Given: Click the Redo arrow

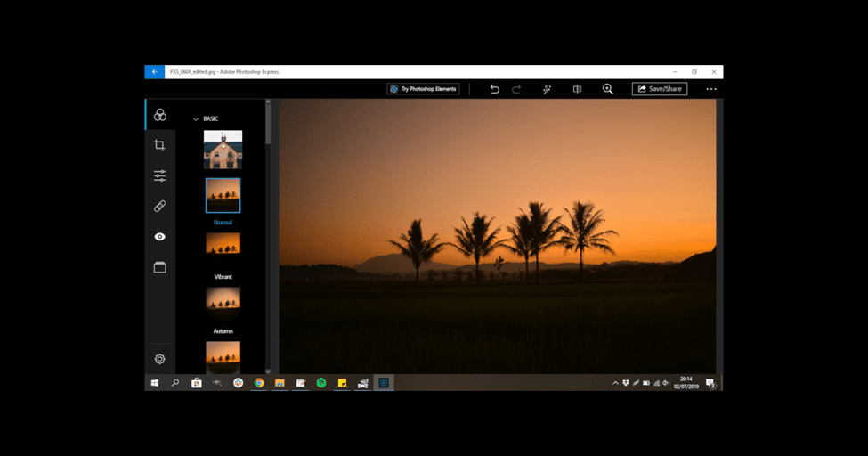Looking at the screenshot, I should [517, 89].
